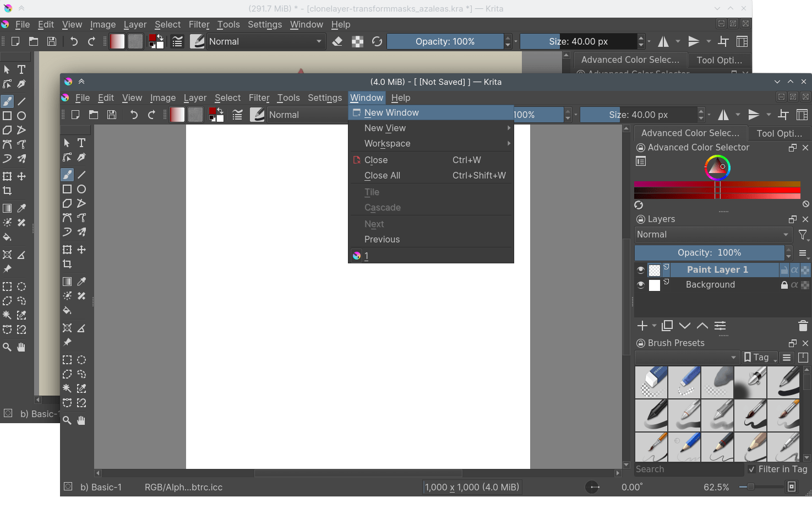Toggle visibility of Paint Layer 1
The height and width of the screenshot is (524, 812).
click(x=640, y=269)
